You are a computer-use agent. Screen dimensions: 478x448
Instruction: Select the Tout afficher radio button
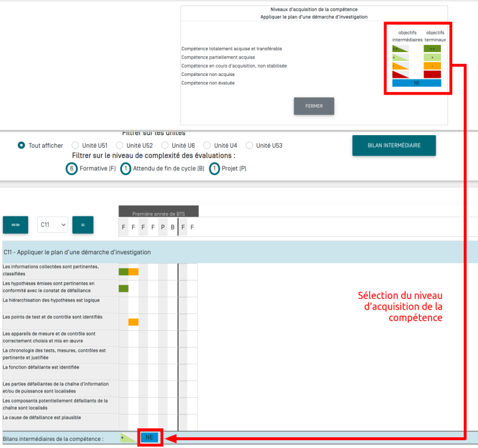(22, 145)
